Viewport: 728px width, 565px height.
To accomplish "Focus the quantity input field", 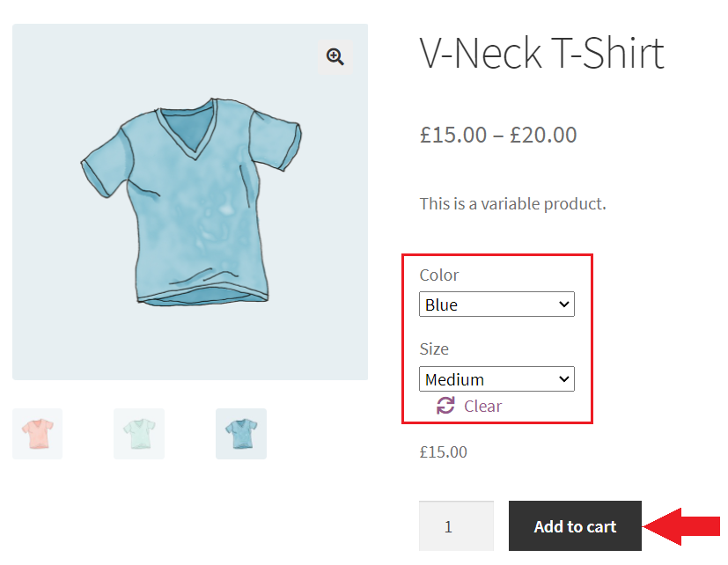I will tap(455, 526).
